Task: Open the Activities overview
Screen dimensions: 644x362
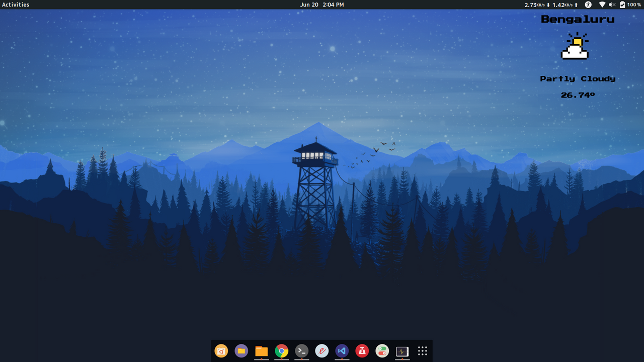Action: click(x=16, y=5)
